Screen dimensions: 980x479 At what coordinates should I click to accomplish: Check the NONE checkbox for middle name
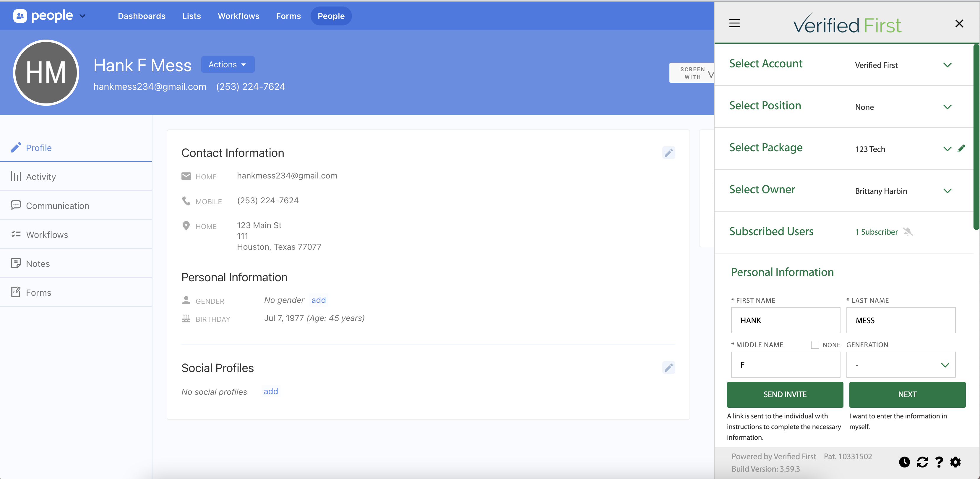tap(815, 345)
